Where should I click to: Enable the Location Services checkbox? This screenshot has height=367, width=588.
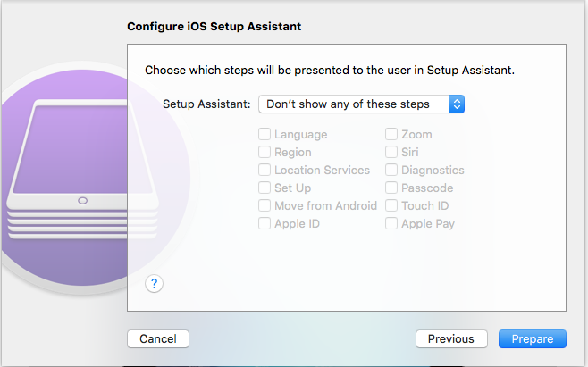(x=265, y=170)
